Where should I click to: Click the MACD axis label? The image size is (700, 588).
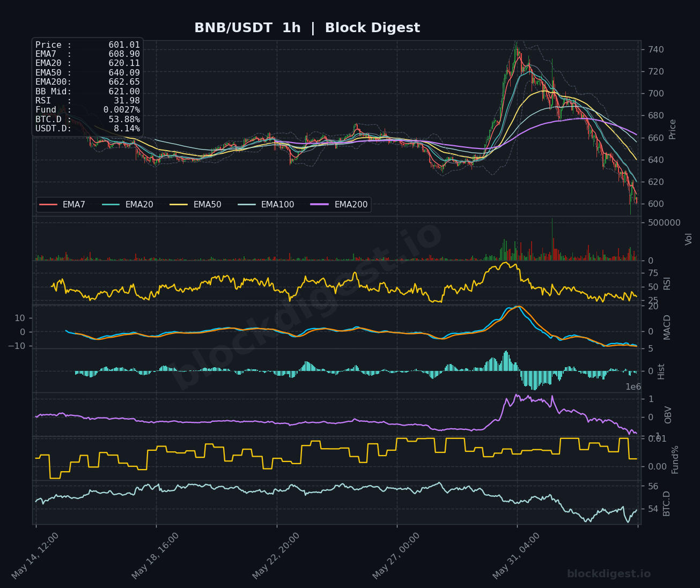click(x=667, y=327)
